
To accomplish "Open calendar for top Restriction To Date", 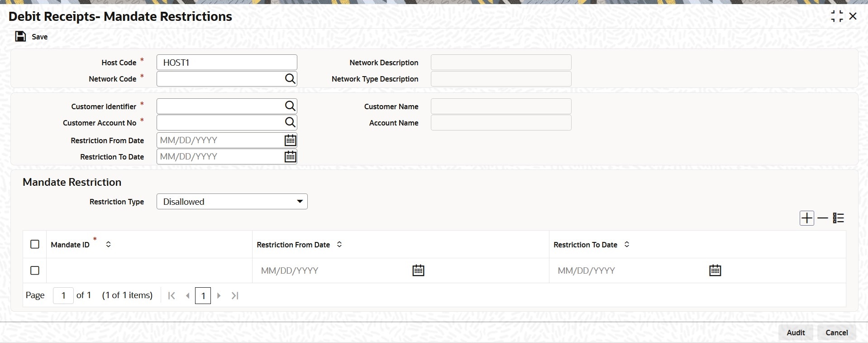I will (x=290, y=157).
